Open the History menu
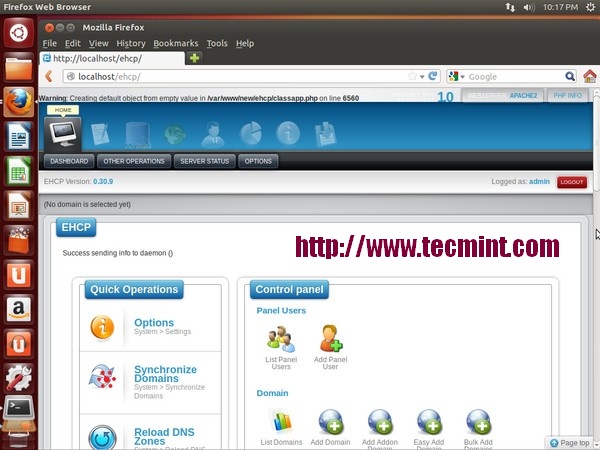This screenshot has width=600, height=450. pos(131,43)
